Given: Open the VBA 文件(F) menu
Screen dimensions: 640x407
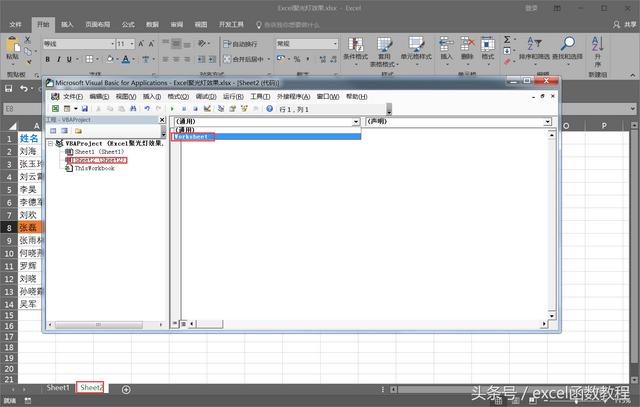Looking at the screenshot, I should tap(73, 96).
